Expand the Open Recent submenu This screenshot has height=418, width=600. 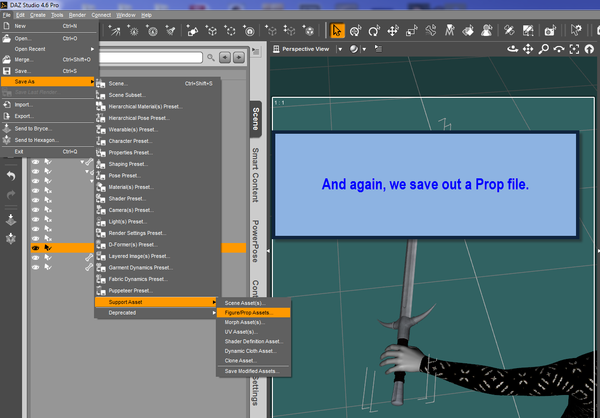[x=48, y=49]
